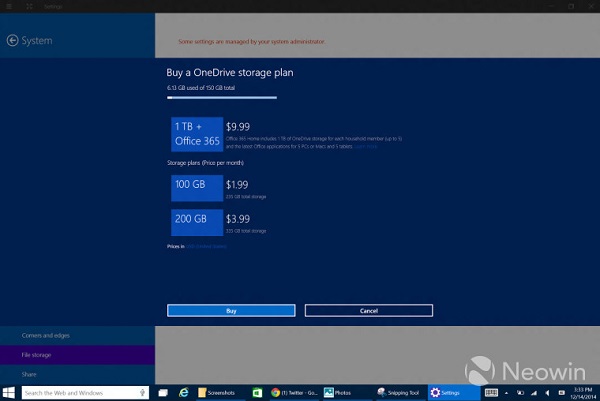The height and width of the screenshot is (401, 600).
Task: Open the File storage sidebar item
Action: tap(38, 355)
